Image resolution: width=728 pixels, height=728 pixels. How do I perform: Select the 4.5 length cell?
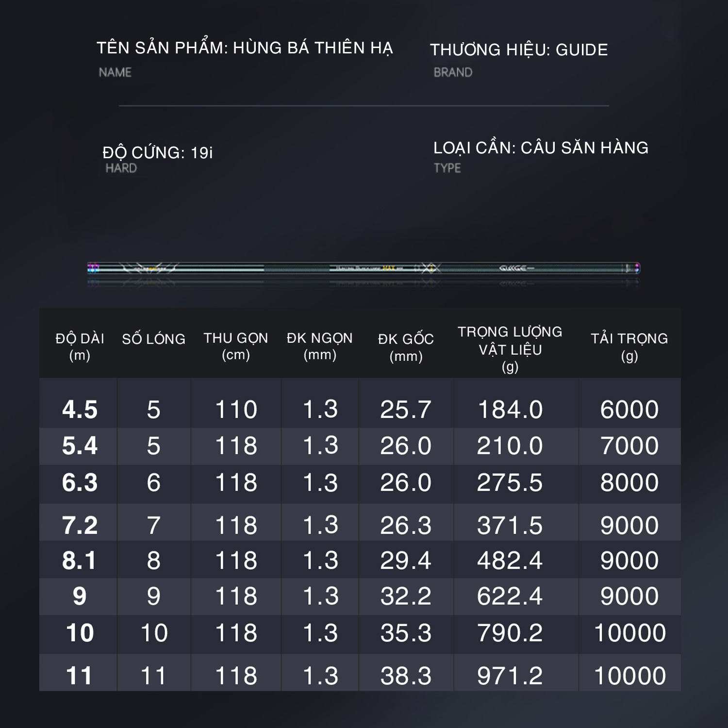point(80,409)
